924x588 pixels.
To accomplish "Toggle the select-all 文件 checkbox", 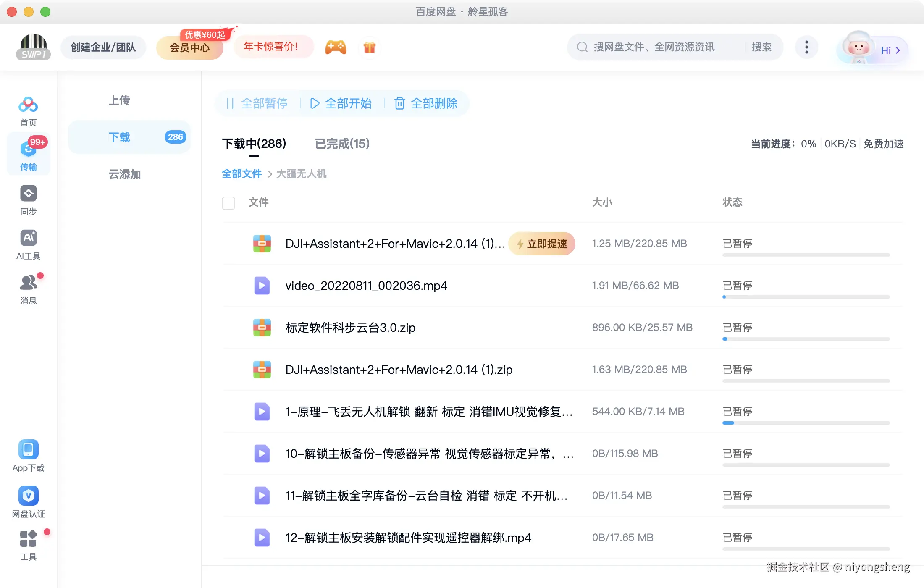I will tap(228, 203).
